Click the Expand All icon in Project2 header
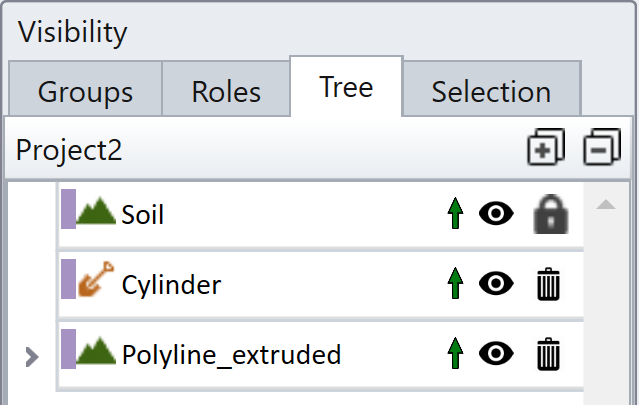This screenshot has width=639, height=405. tap(546, 148)
